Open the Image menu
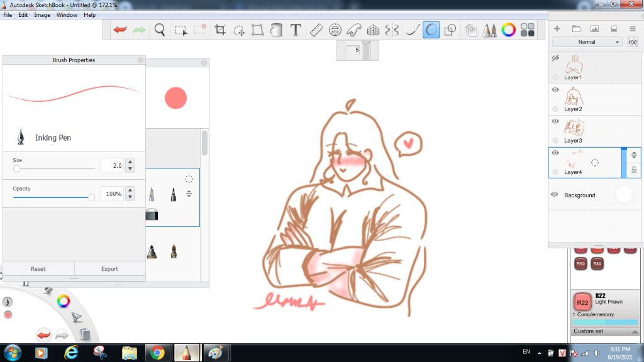 [42, 15]
